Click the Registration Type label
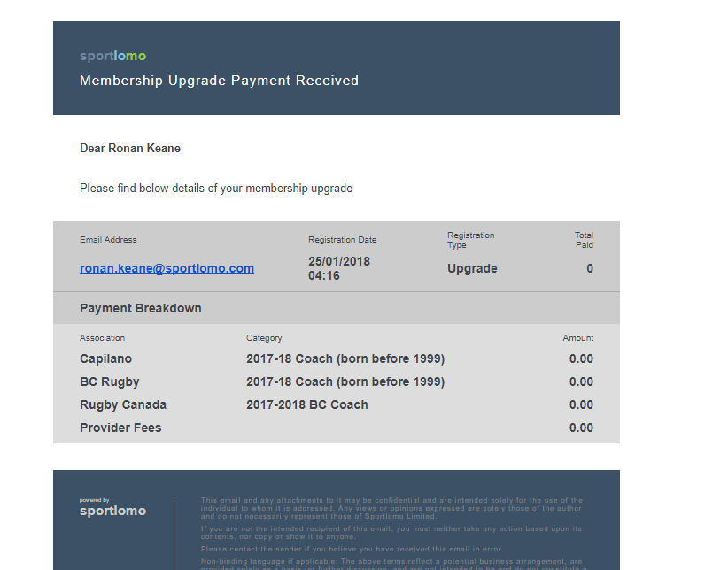The image size is (728, 570). pos(471,240)
